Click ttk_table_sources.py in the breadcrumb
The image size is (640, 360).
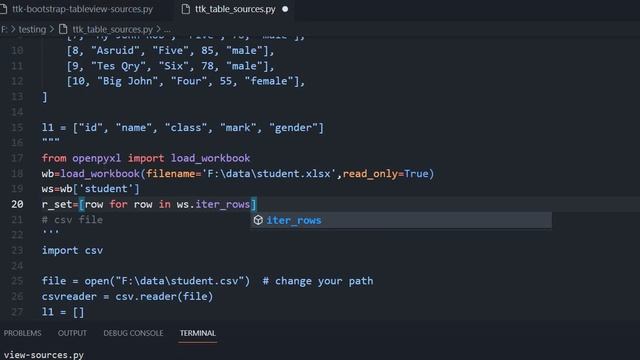(x=112, y=29)
